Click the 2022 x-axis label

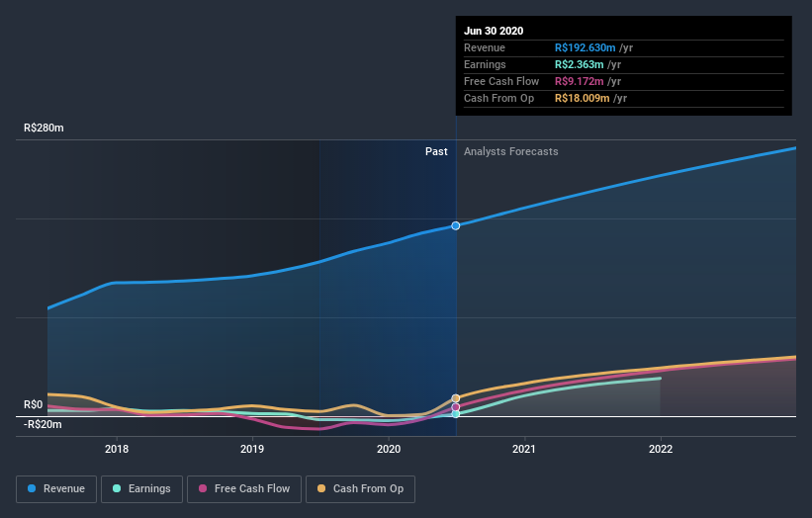pos(661,449)
